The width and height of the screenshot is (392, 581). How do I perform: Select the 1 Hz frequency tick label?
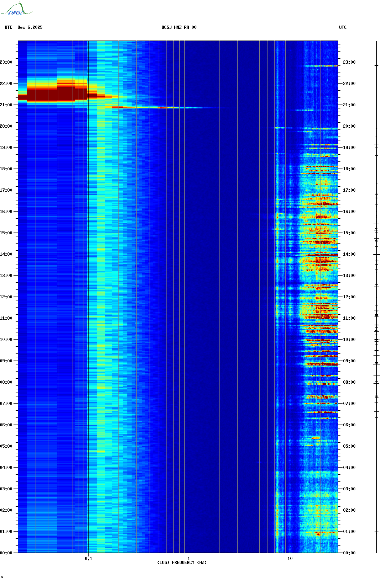[x=189, y=558]
